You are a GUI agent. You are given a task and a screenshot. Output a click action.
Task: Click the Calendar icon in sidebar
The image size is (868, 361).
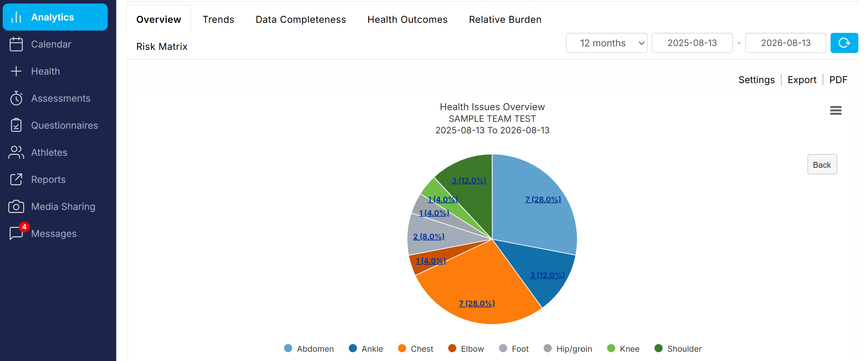pyautogui.click(x=16, y=44)
